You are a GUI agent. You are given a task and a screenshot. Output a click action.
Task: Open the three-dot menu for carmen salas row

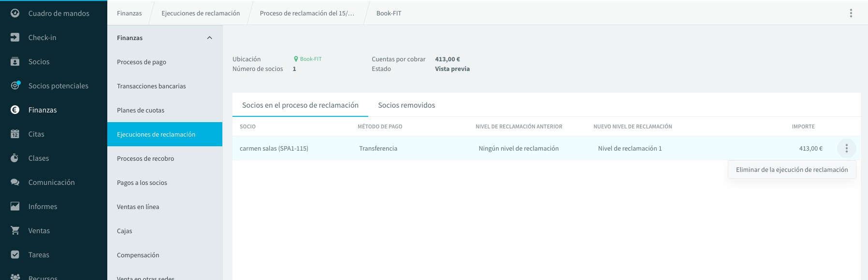pos(847,148)
